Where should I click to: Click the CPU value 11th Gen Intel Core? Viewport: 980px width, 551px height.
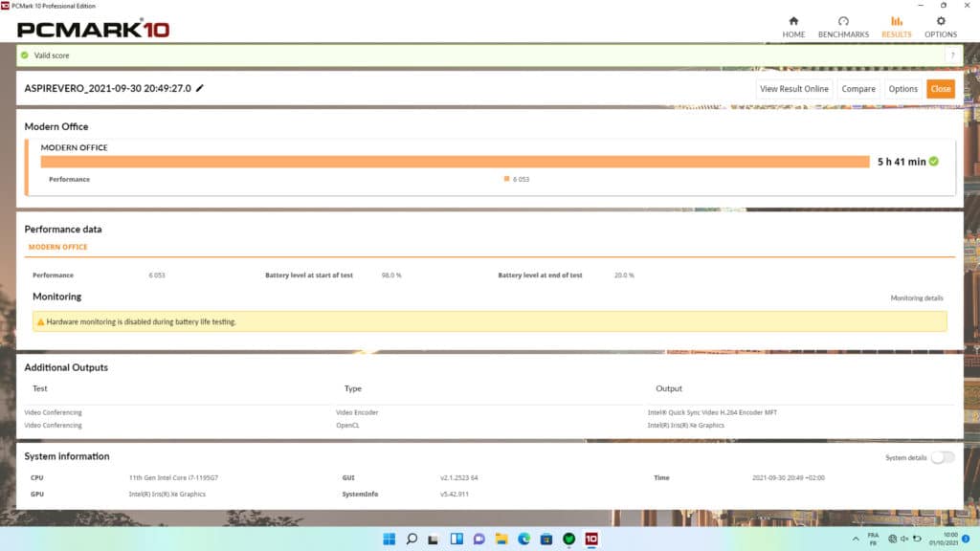[x=173, y=477]
